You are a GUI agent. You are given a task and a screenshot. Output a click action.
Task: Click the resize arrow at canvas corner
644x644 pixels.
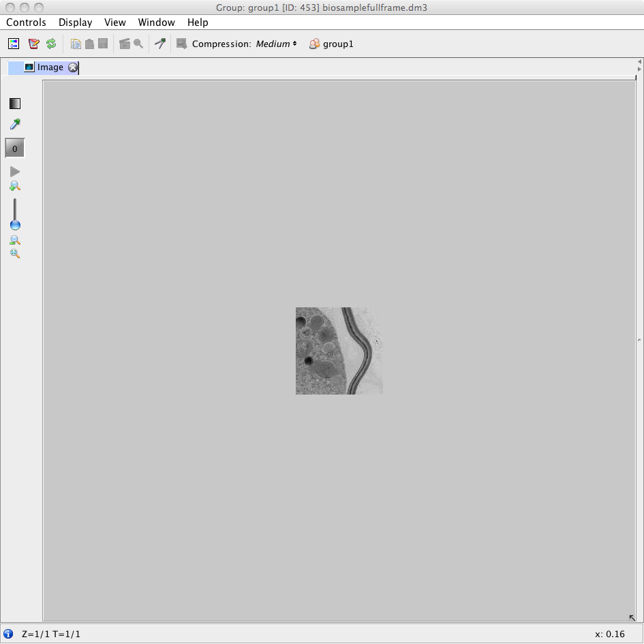click(632, 617)
